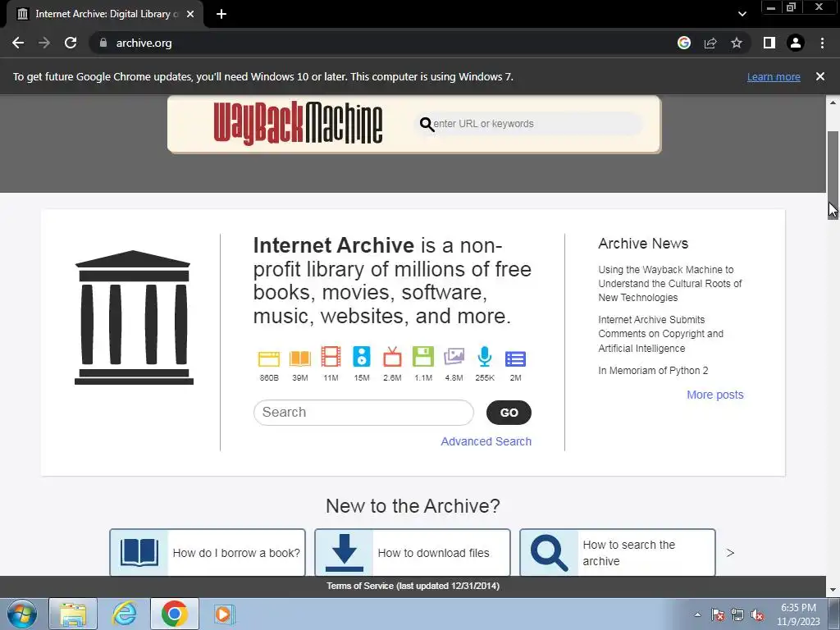840x630 pixels.
Task: Go back to the previous page
Action: point(18,43)
